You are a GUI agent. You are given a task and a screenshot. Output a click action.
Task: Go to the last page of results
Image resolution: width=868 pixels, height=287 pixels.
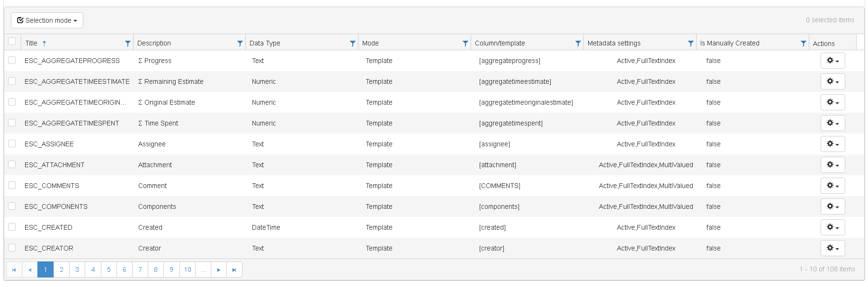point(234,270)
